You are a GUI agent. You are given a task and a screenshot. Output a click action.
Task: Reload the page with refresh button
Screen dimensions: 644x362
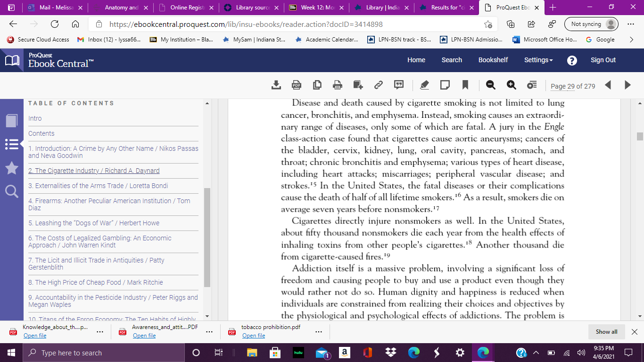click(x=55, y=24)
